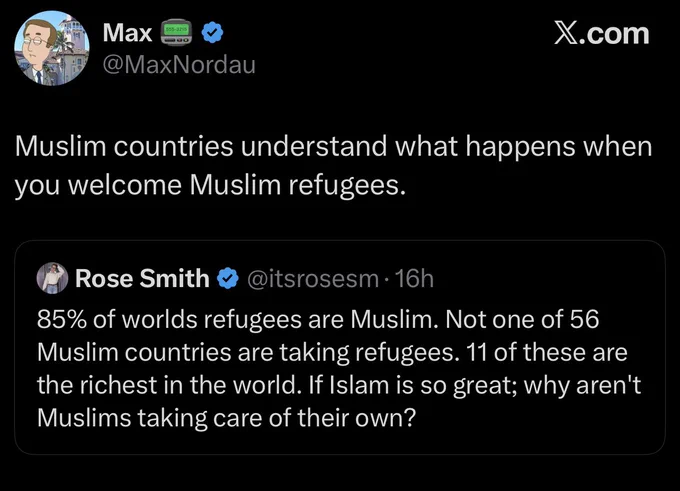Click Max's blue verified checkmark badge
This screenshot has width=680, height=491.
(x=212, y=33)
